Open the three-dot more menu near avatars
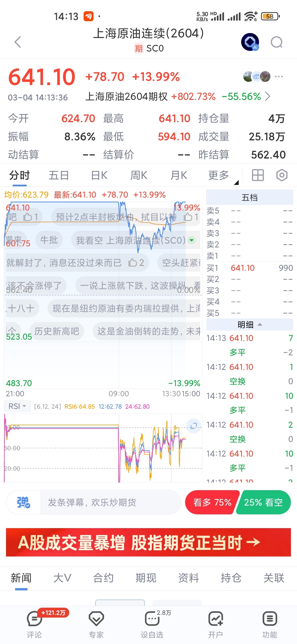 point(279,77)
